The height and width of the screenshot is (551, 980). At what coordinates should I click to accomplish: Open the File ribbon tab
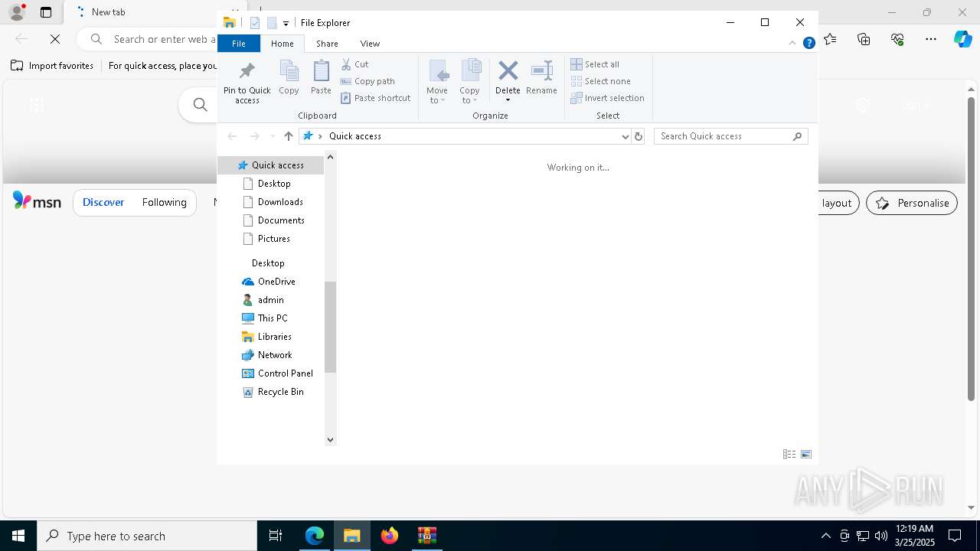[x=239, y=44]
